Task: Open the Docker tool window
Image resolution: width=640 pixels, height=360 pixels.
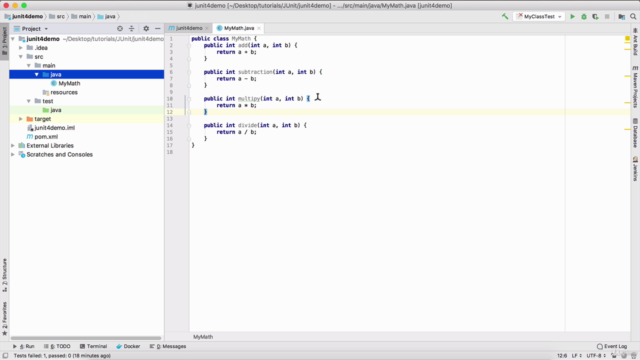Action: click(128, 347)
